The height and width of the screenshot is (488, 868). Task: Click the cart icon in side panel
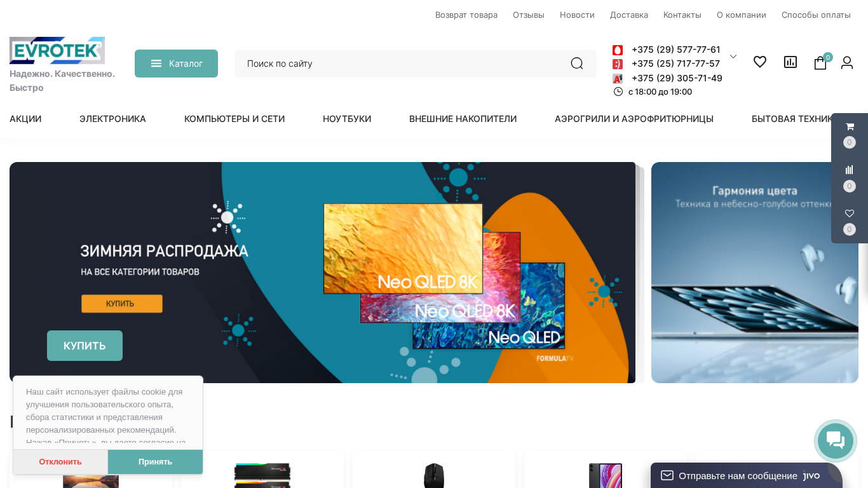point(850,126)
